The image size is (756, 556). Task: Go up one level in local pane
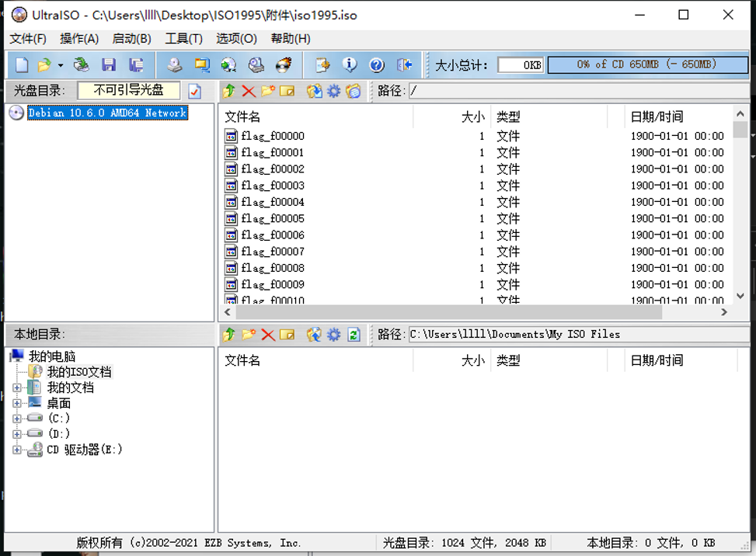pos(229,335)
